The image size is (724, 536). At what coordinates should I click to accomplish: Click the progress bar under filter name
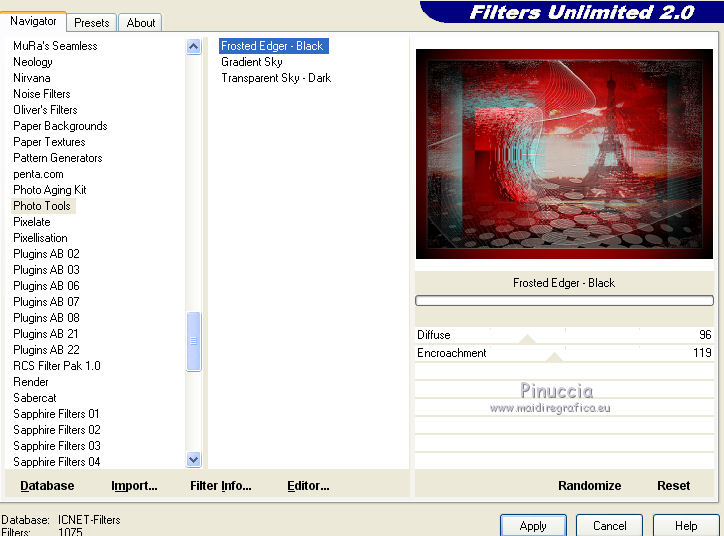564,301
